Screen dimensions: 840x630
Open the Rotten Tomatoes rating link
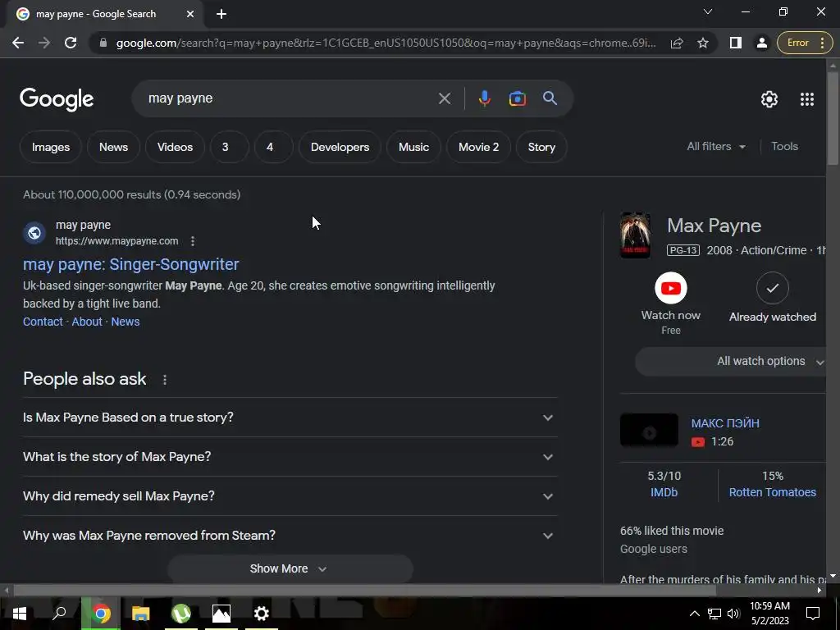tap(772, 492)
